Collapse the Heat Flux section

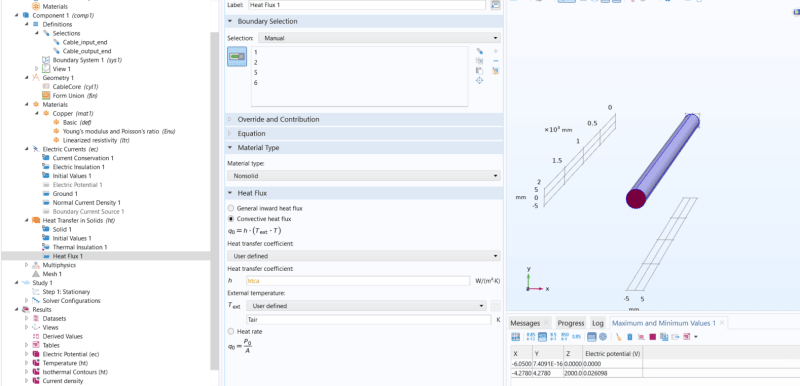tap(229, 193)
